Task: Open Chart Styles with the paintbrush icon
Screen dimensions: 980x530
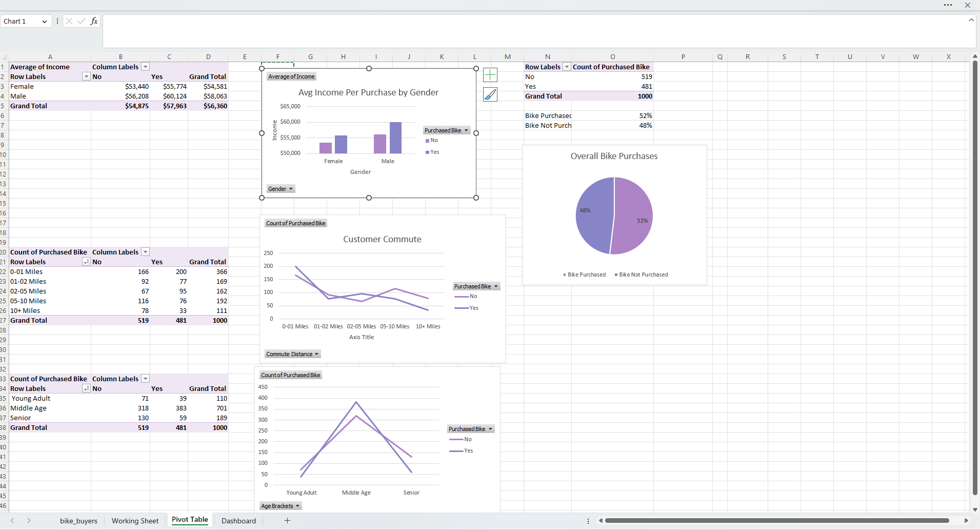Action: [x=490, y=94]
